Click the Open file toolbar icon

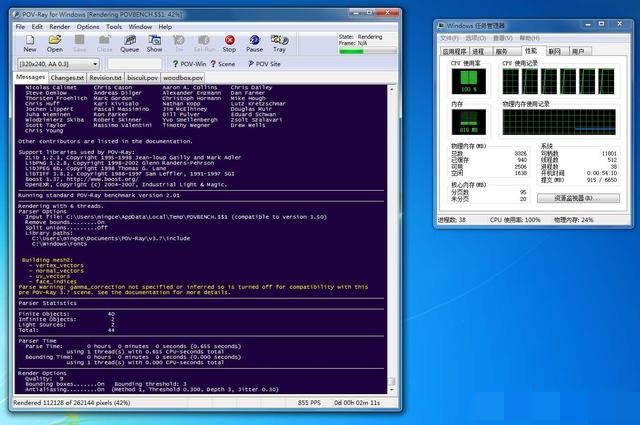pos(55,43)
